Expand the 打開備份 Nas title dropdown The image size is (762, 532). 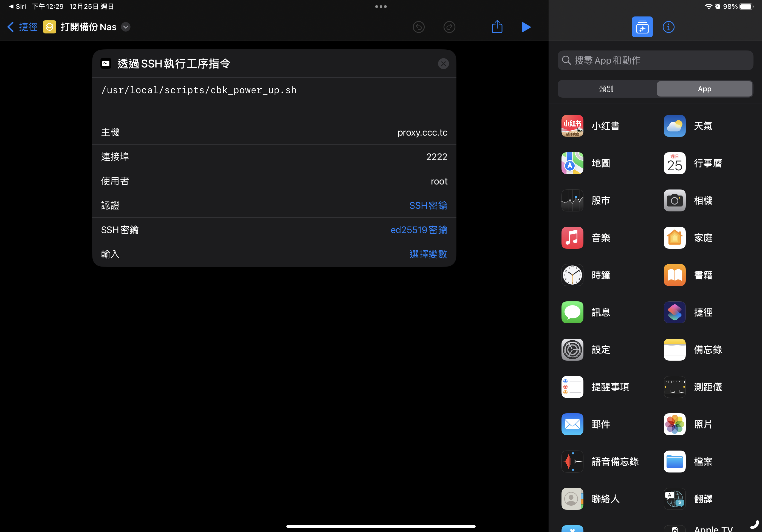pos(126,27)
